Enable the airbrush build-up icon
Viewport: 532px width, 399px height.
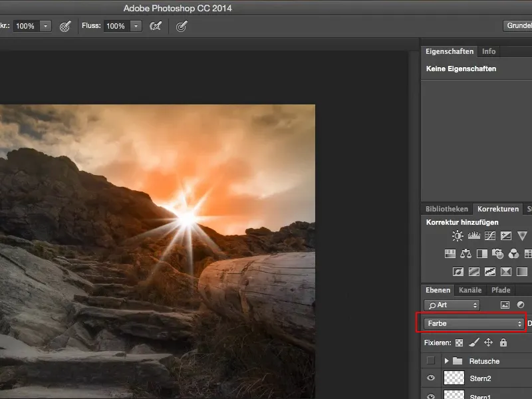156,26
